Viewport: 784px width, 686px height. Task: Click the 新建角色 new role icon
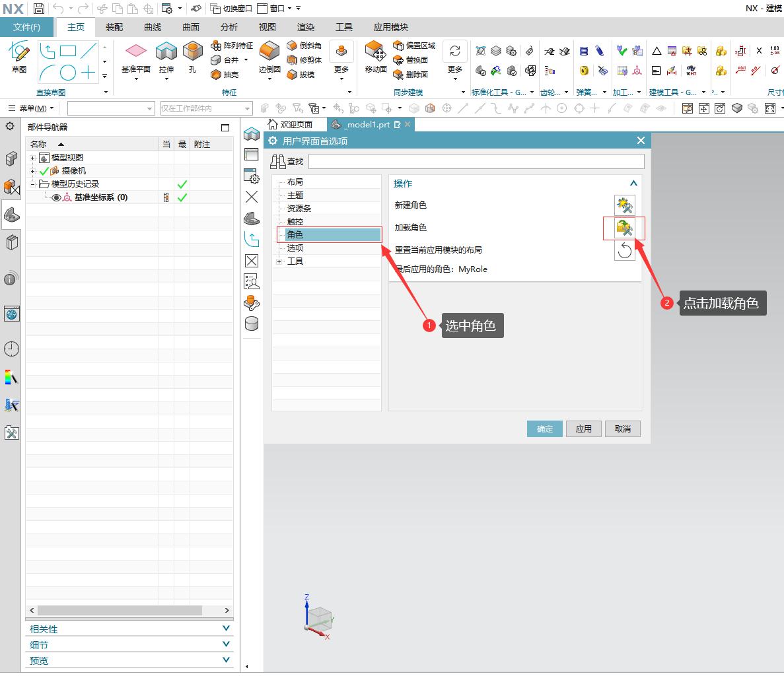[624, 206]
